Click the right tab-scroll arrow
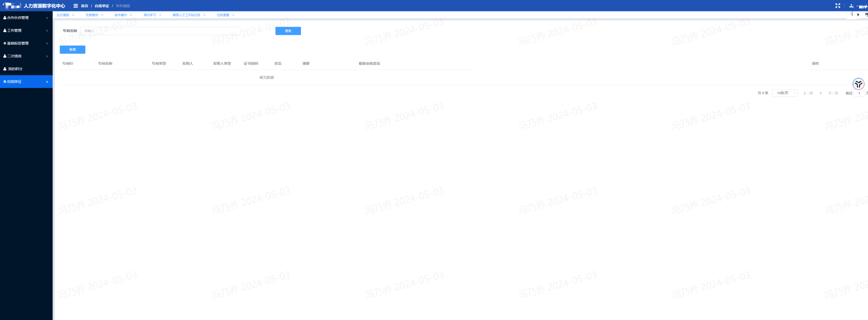This screenshot has height=320, width=868. pyautogui.click(x=858, y=15)
